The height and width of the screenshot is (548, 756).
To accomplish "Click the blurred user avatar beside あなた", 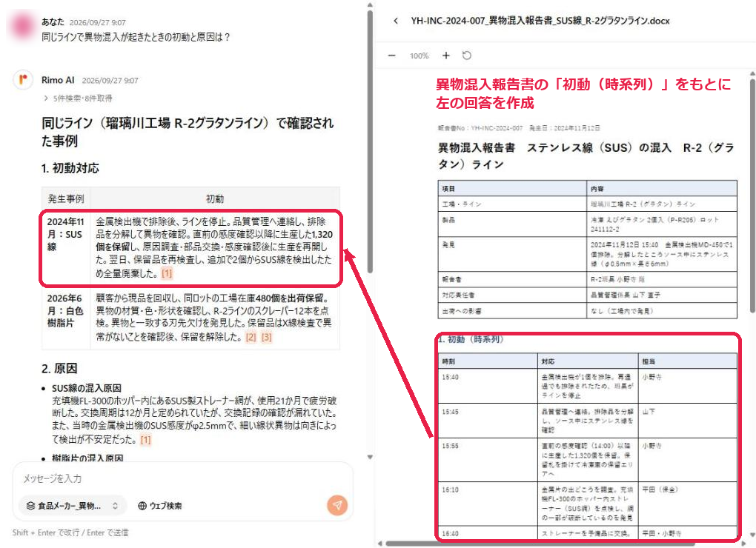I will 23,26.
